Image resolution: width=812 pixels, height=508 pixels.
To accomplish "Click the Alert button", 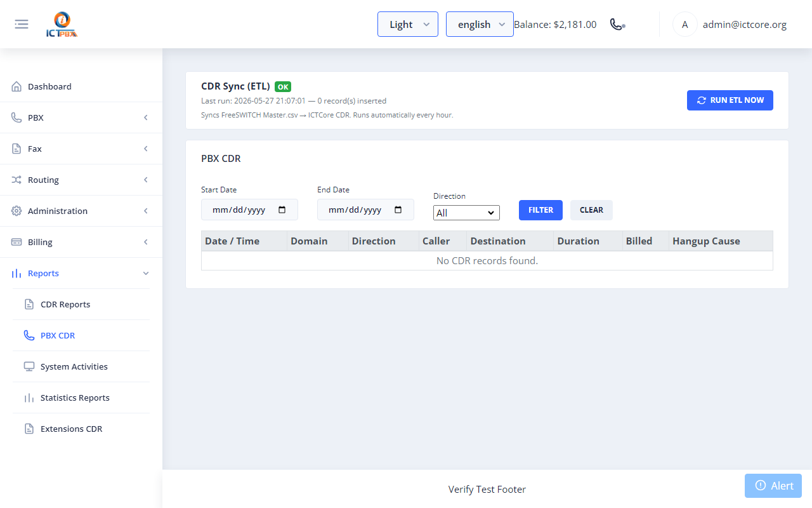I will tap(773, 486).
